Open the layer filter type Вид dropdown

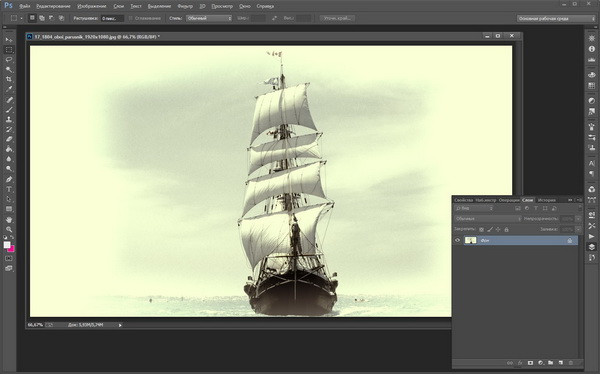[474, 209]
